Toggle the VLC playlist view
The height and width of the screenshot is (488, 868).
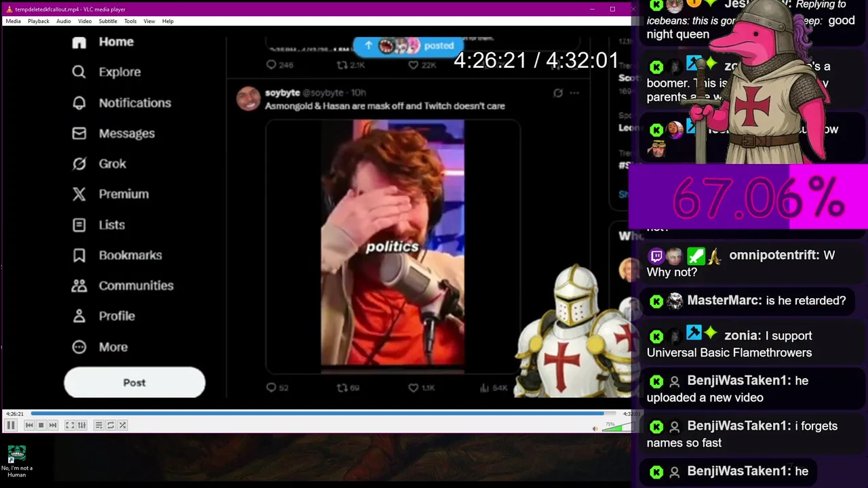(98, 425)
